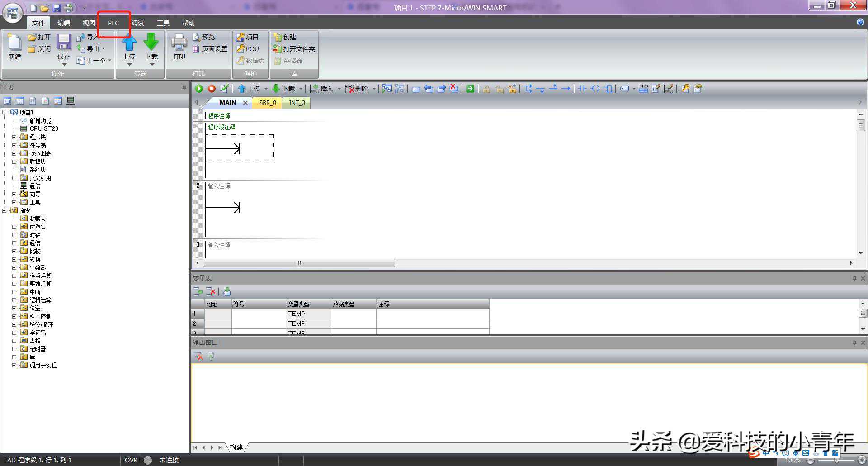Image resolution: width=868 pixels, height=466 pixels.
Task: Click the 页面设置 button
Action: [x=210, y=49]
